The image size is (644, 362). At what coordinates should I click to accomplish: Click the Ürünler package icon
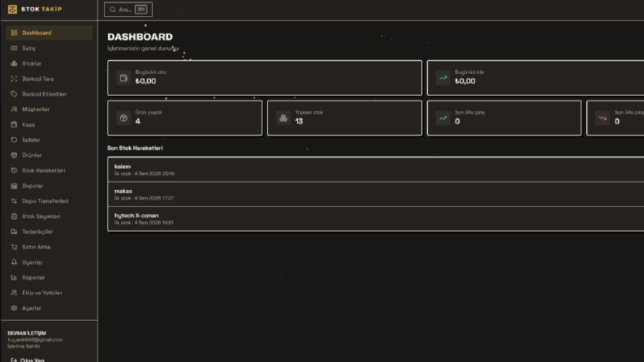click(x=14, y=155)
